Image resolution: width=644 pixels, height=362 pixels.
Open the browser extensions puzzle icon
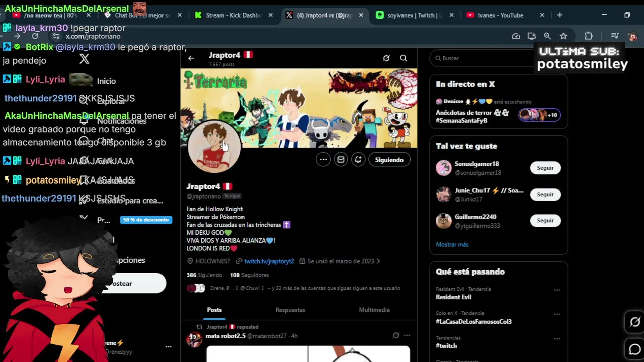(589, 36)
